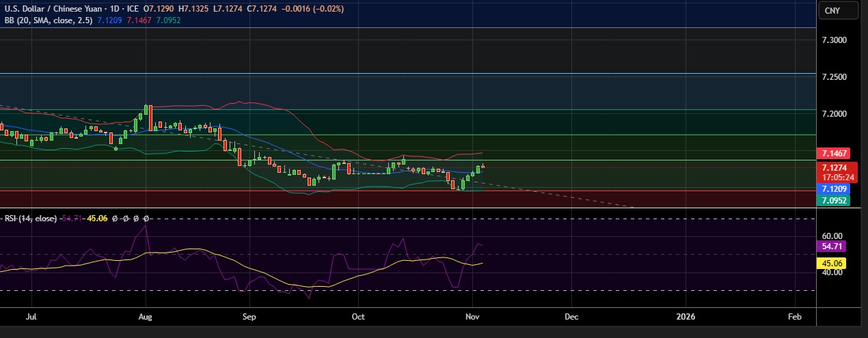This screenshot has height=338, width=868.
Task: Click the 40.00 level on RSI scale
Action: [834, 272]
